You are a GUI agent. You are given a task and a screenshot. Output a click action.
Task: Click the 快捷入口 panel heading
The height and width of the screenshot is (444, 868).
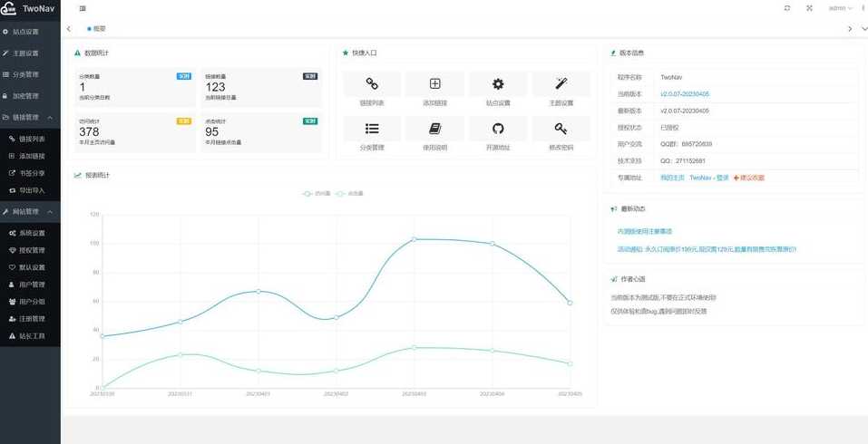pos(360,53)
